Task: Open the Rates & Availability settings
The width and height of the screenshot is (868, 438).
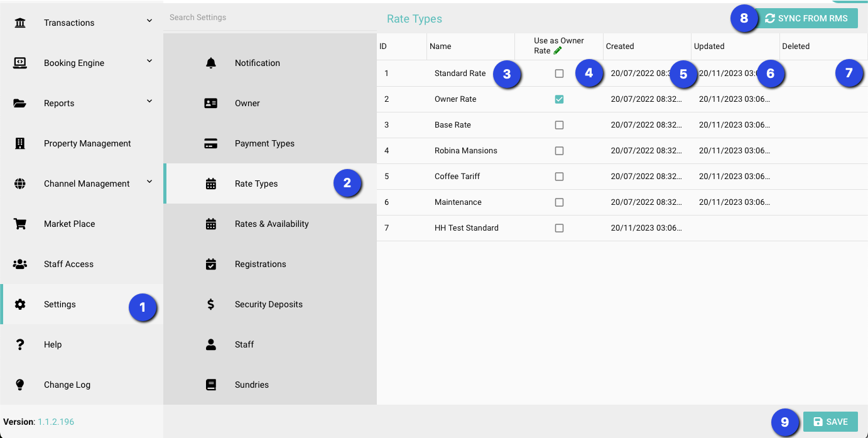Action: [x=271, y=224]
